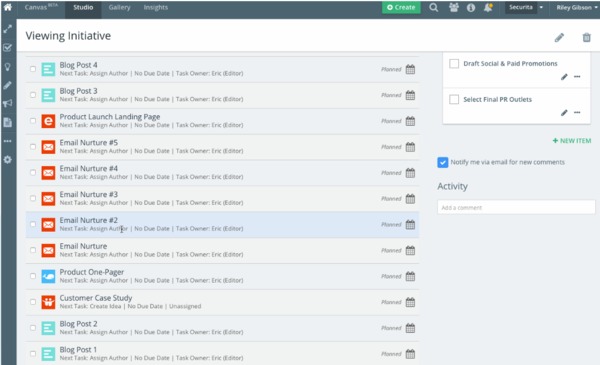Open calendar icon for Blog Post 1
600x365 pixels.
click(x=410, y=354)
